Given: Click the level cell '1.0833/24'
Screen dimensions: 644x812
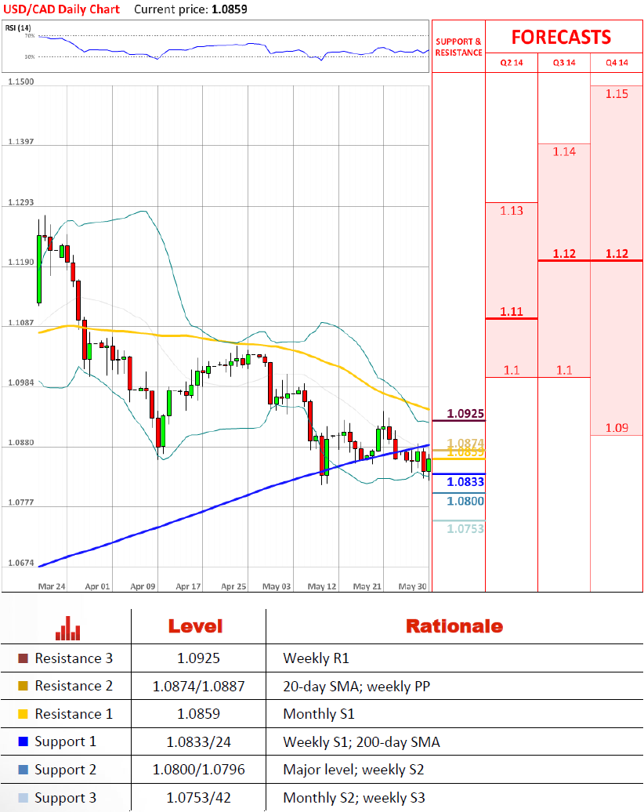Looking at the screenshot, I should pyautogui.click(x=198, y=742).
